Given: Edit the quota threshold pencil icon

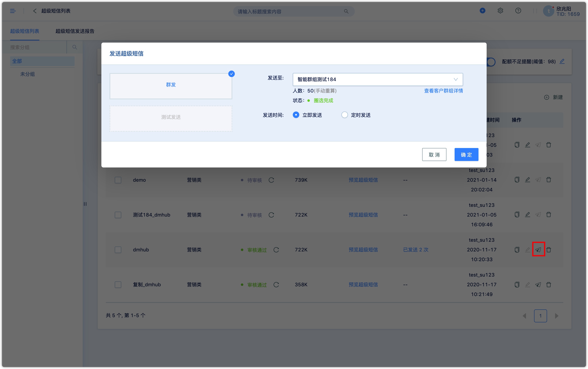Looking at the screenshot, I should coord(562,61).
